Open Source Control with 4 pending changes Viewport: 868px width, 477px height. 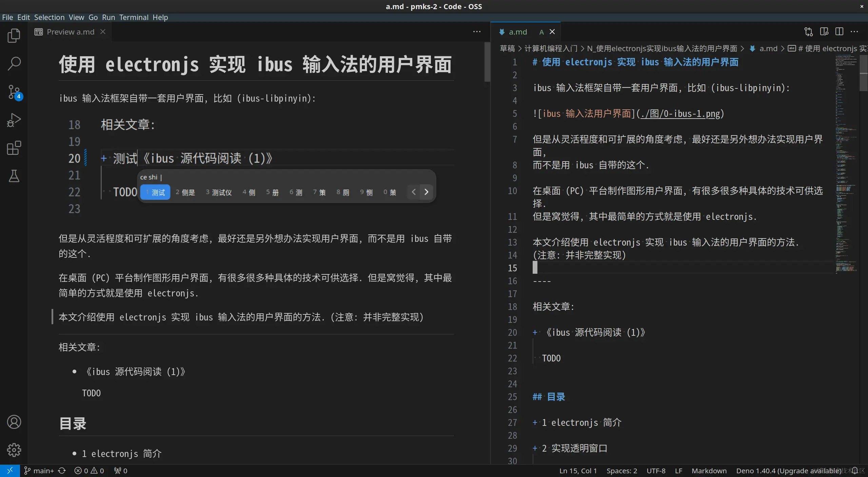14,92
